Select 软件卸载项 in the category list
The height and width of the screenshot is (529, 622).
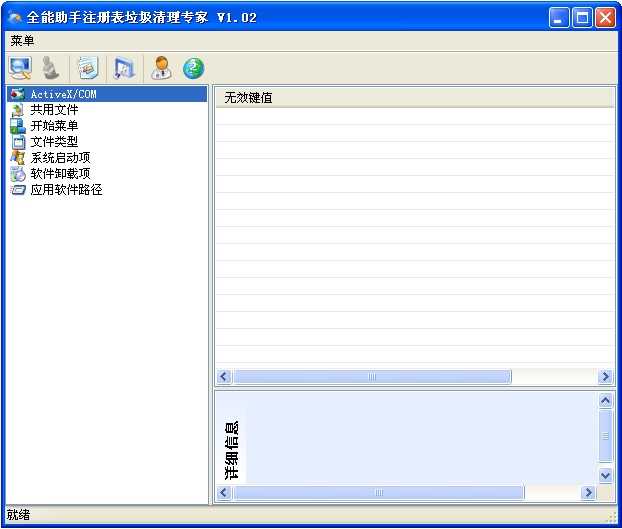tap(60, 174)
